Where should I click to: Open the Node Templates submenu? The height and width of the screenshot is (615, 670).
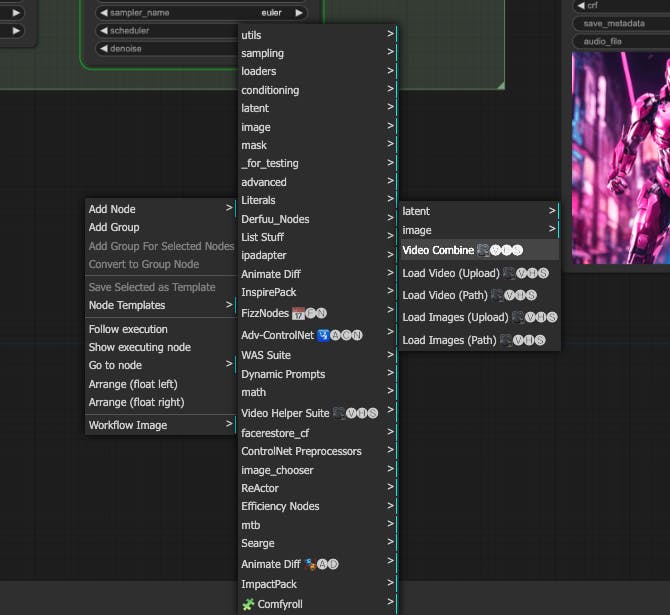160,305
